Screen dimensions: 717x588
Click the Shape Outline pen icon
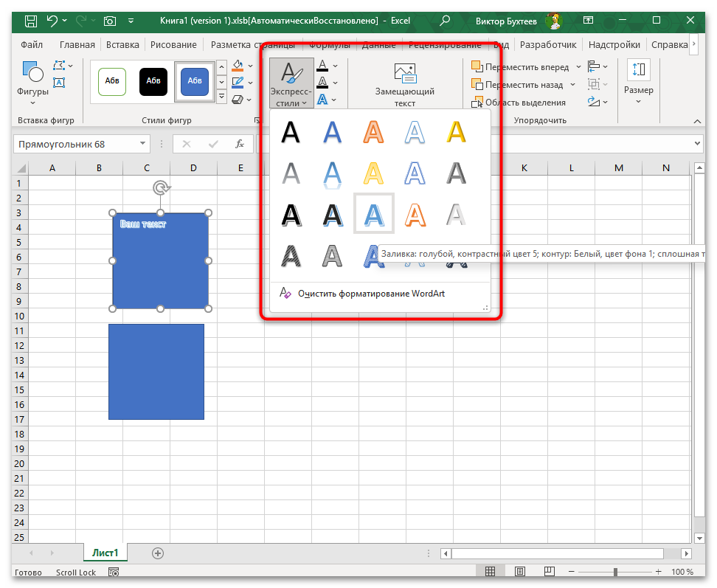click(238, 83)
